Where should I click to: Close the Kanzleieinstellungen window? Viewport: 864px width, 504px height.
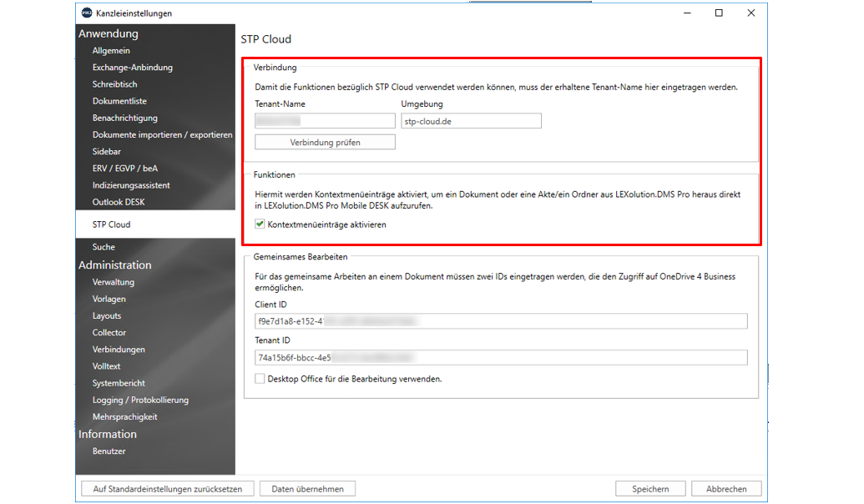(x=751, y=13)
